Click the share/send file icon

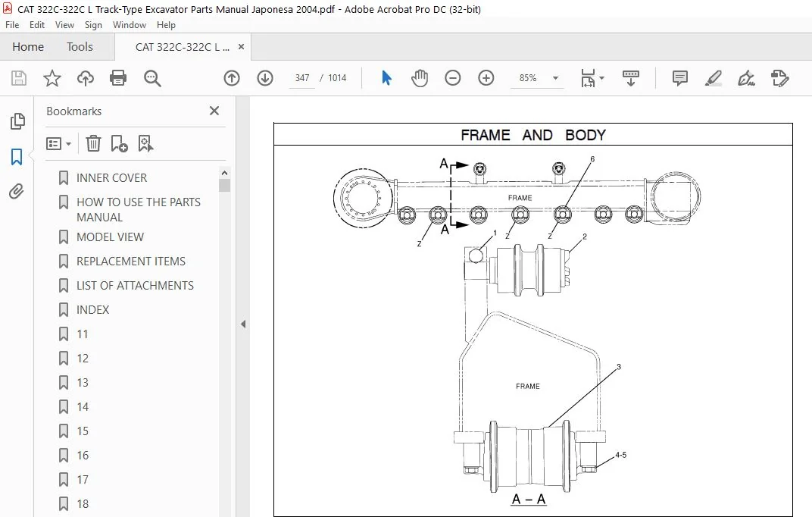(779, 78)
